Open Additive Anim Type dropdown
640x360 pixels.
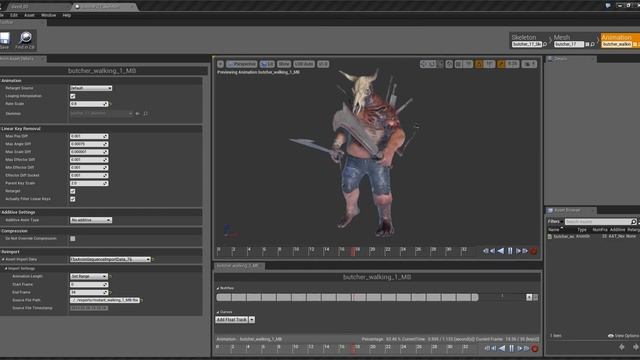point(91,220)
